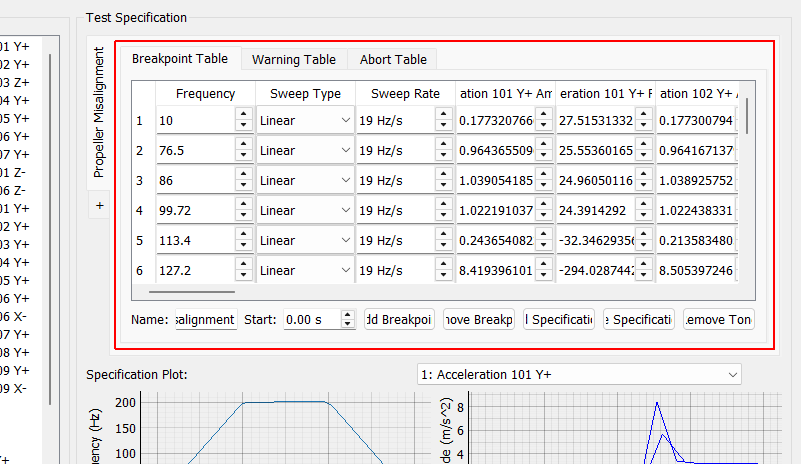Viewport: 801px width, 464px height.
Task: Switch to the Abort Table tab
Action: click(392, 59)
